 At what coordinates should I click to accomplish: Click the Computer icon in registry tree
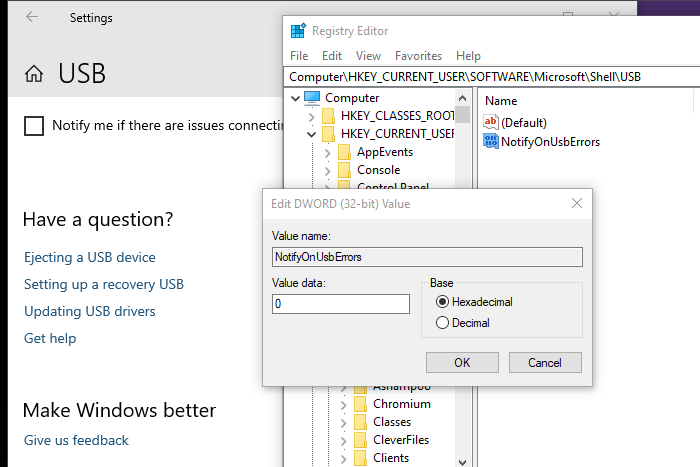tap(312, 98)
